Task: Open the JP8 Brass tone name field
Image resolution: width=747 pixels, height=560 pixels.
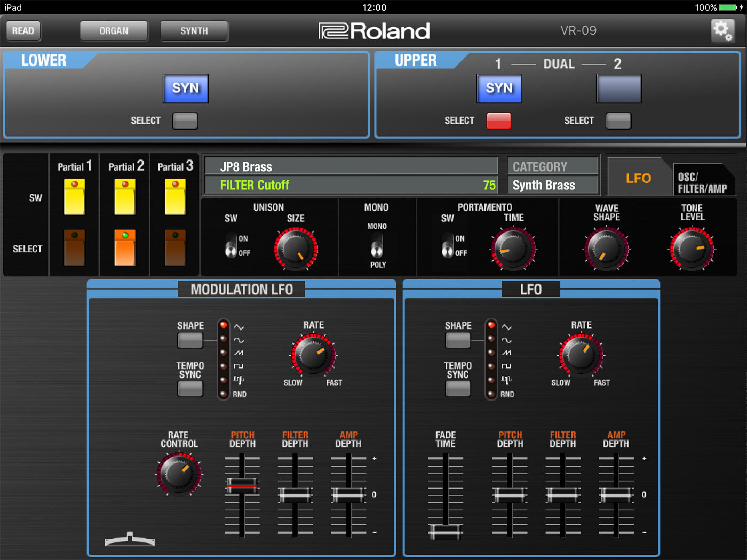Action: click(351, 166)
